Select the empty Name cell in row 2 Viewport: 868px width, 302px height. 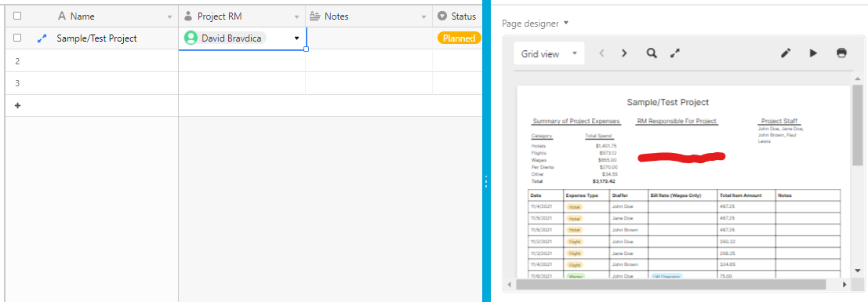(104, 61)
